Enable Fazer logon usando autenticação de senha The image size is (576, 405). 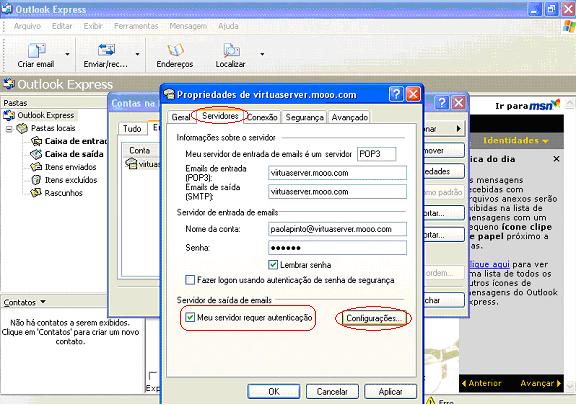tap(190, 280)
